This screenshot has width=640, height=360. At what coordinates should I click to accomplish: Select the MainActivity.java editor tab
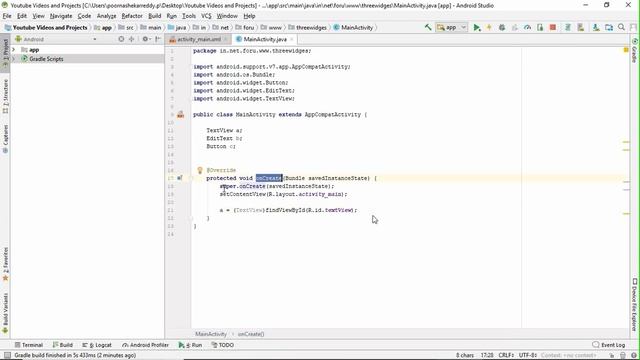pyautogui.click(x=264, y=39)
